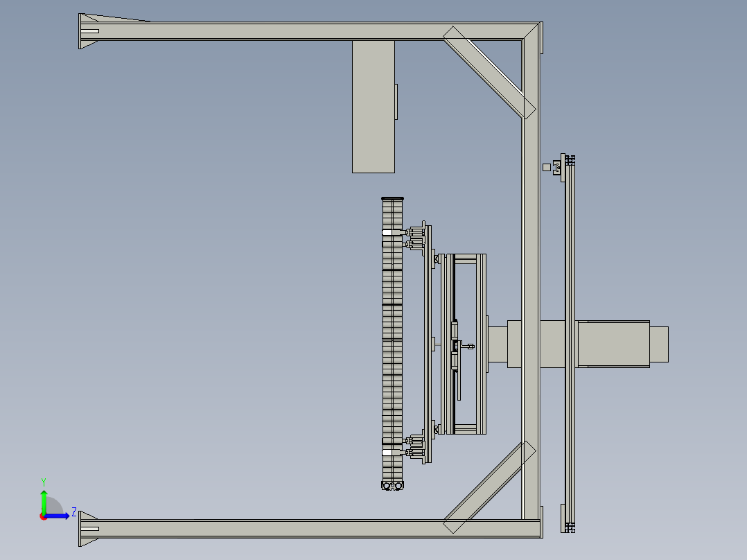This screenshot has width=747, height=560.
Task: Select the ribbed vertical roller track
Action: (x=392, y=342)
